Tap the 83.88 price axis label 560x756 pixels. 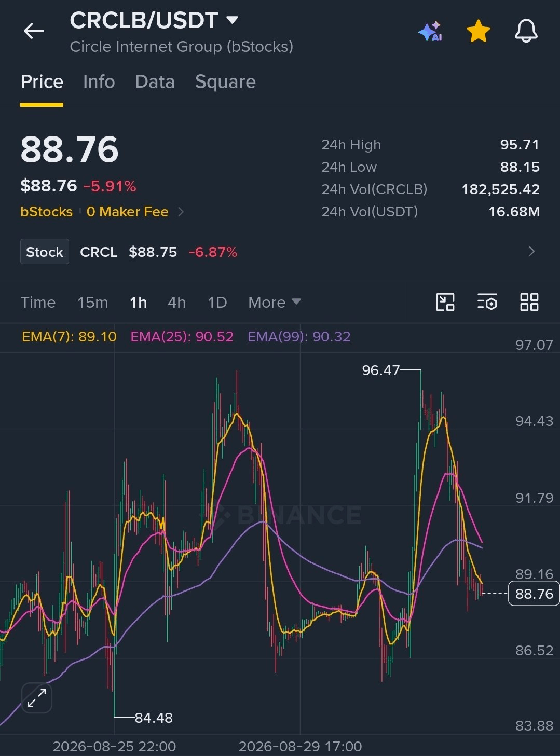(x=534, y=726)
